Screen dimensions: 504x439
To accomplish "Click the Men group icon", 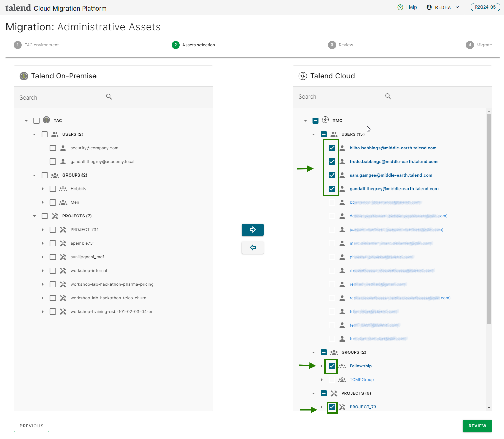I will click(x=63, y=202).
